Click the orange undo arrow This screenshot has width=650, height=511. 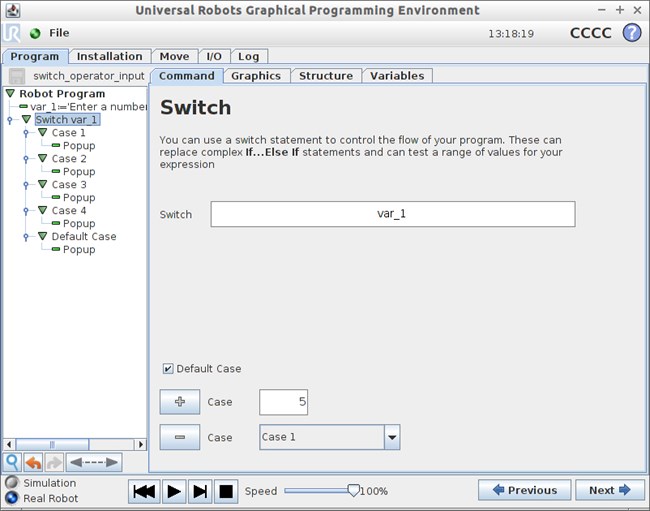click(33, 462)
